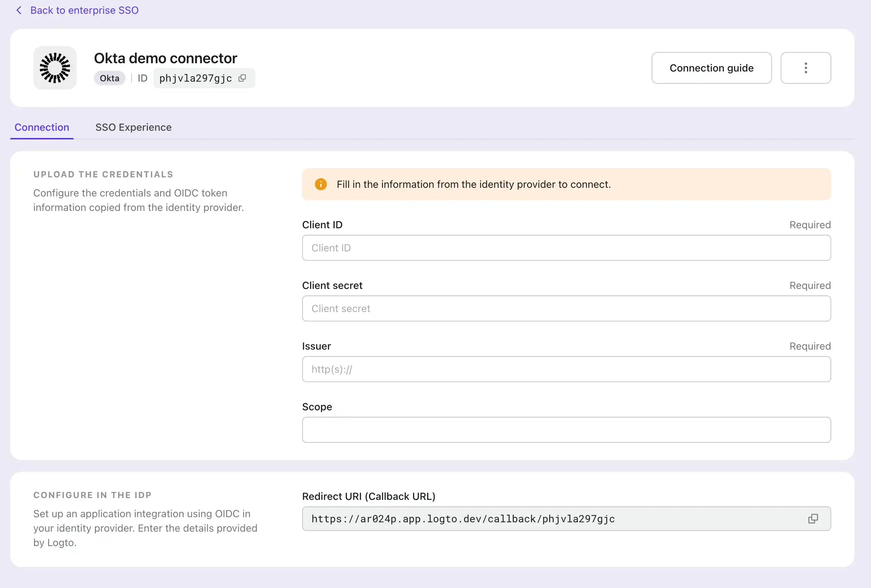Click the Okta provider tag badge
The height and width of the screenshot is (588, 871).
pos(110,78)
